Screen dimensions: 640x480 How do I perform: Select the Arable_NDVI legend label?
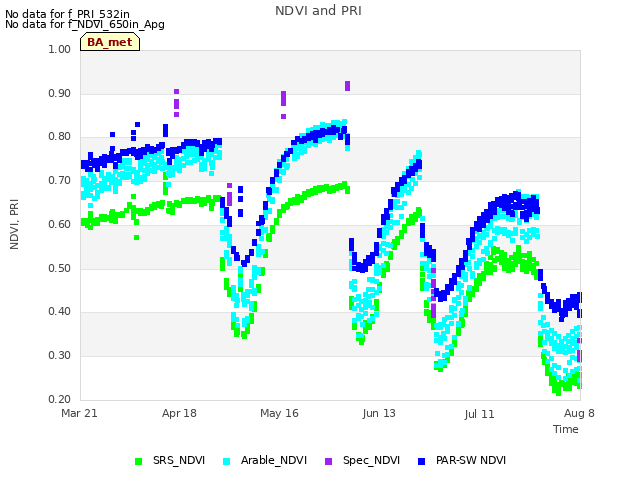point(273,460)
